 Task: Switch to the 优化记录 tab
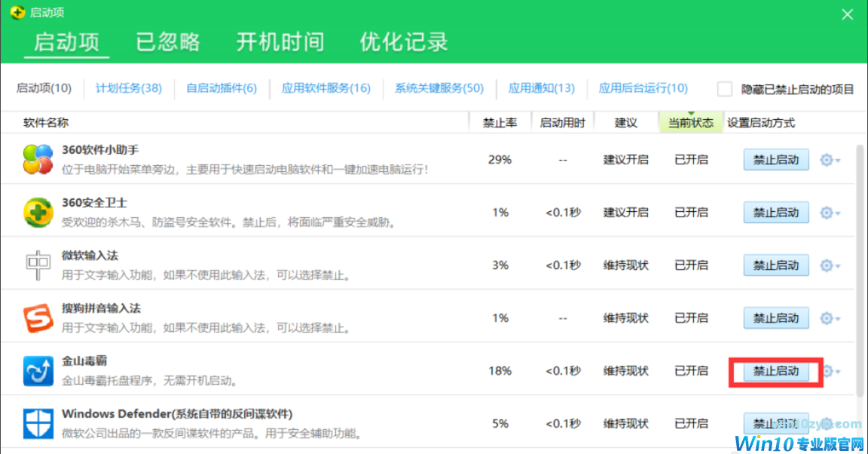tap(404, 41)
